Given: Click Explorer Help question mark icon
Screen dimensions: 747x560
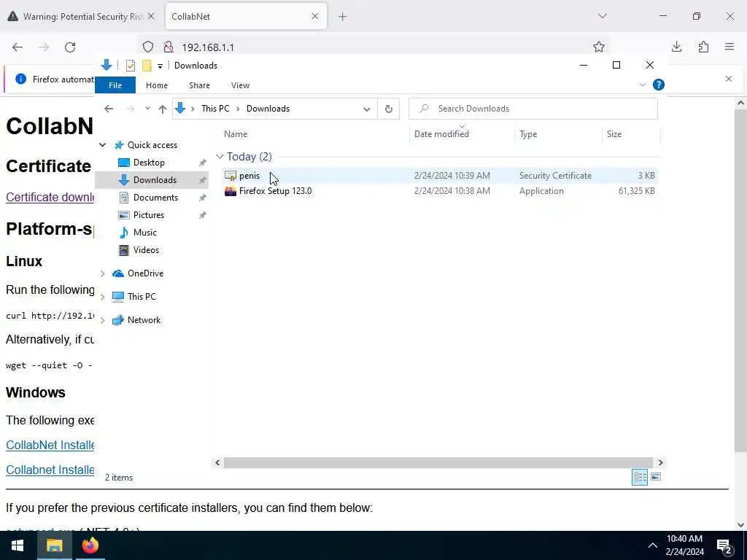Looking at the screenshot, I should pyautogui.click(x=659, y=85).
